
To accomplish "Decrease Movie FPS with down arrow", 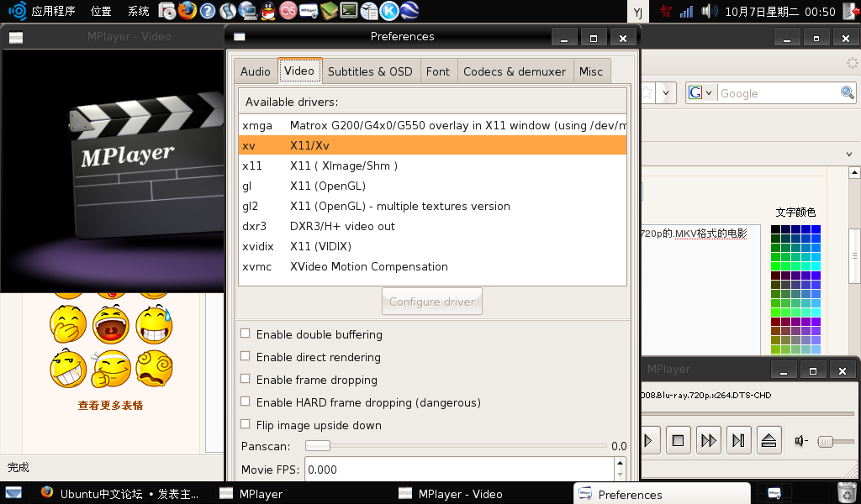I will [x=620, y=475].
